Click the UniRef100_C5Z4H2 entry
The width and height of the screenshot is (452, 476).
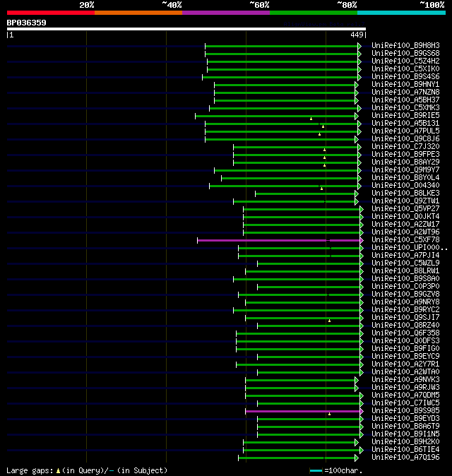coord(405,61)
